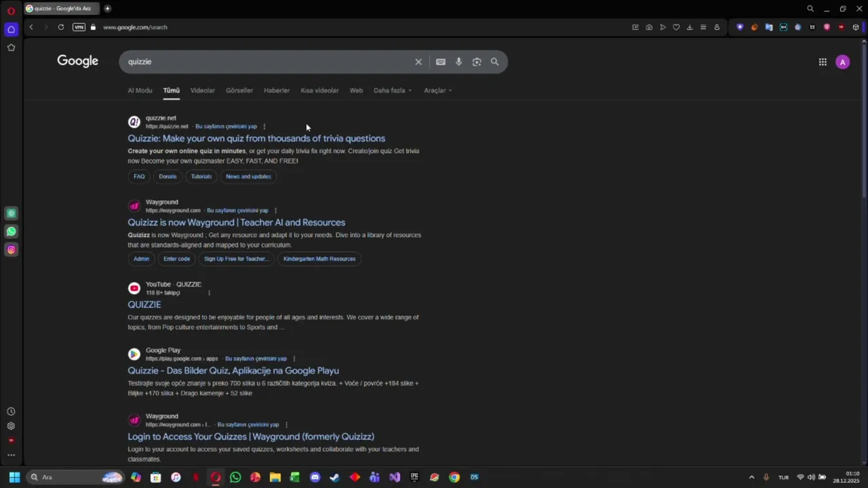Open more options for quizzie.net result
Screen dimensions: 868x488
click(264, 127)
